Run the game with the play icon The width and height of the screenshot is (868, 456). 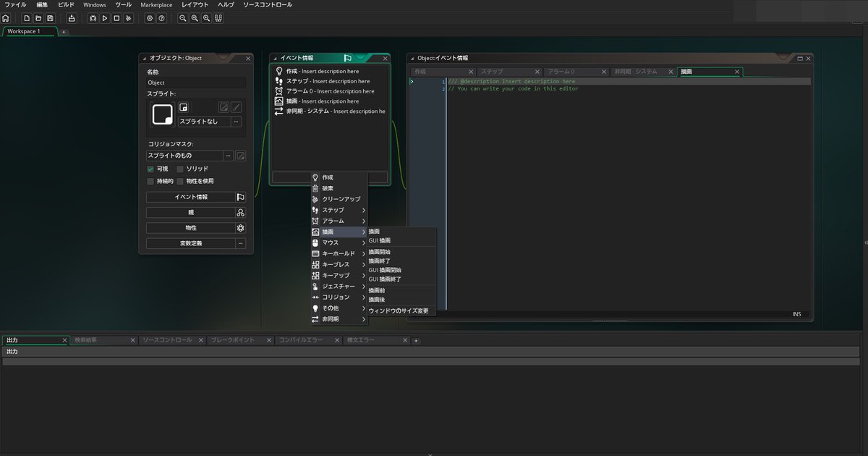(105, 17)
